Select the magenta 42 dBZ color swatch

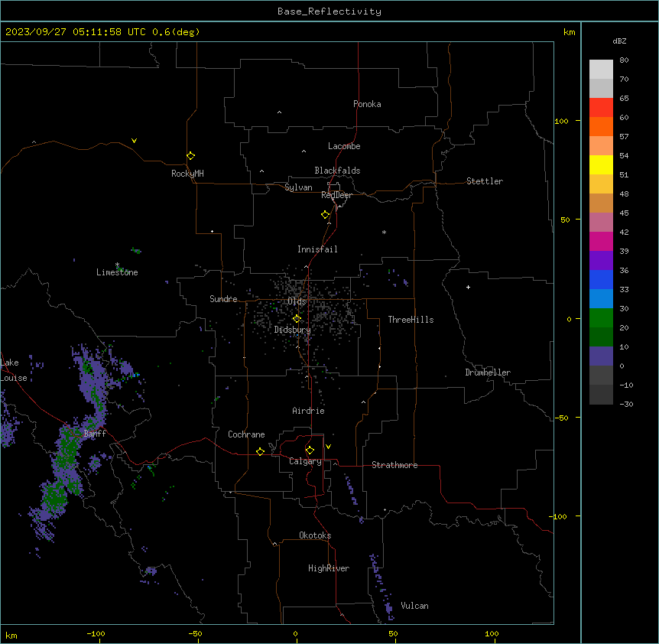pos(601,241)
